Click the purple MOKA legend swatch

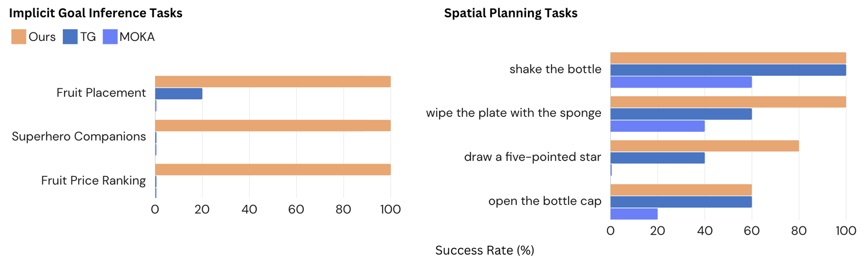(x=110, y=37)
